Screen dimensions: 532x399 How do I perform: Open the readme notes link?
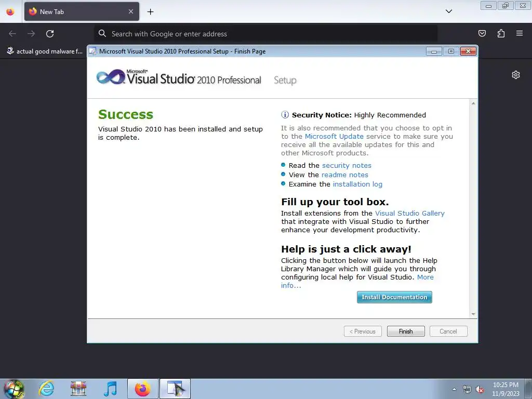(x=345, y=175)
